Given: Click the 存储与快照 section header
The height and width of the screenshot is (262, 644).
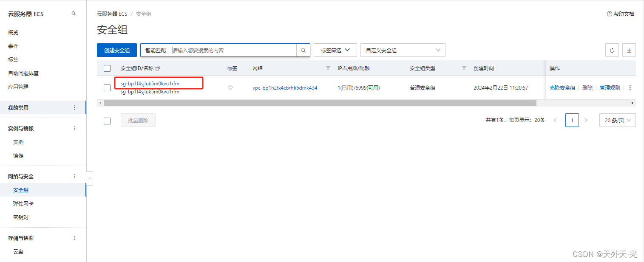Looking at the screenshot, I should click(21, 238).
